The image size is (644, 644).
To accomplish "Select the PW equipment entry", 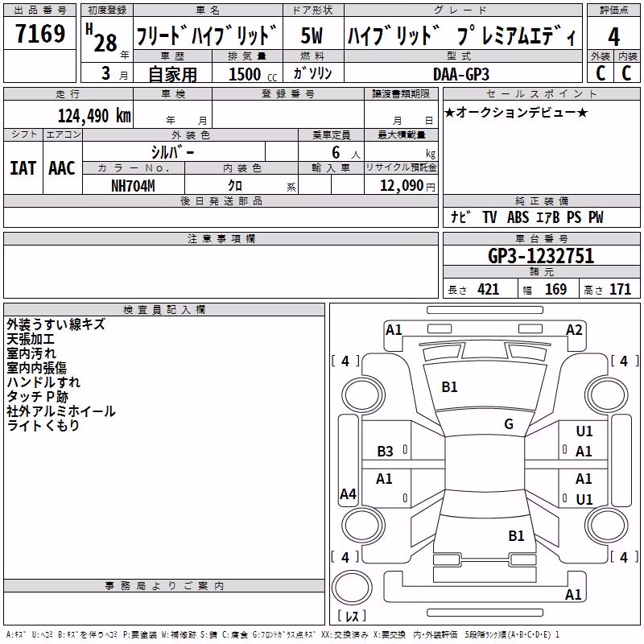I will tap(596, 217).
